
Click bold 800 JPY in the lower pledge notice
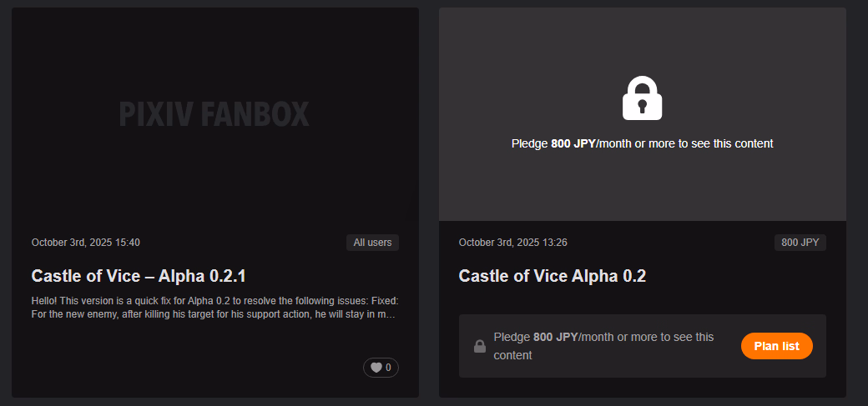click(555, 338)
